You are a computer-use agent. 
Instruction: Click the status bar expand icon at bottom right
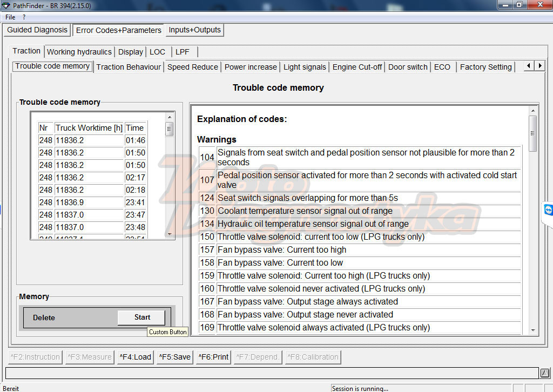[x=544, y=373]
